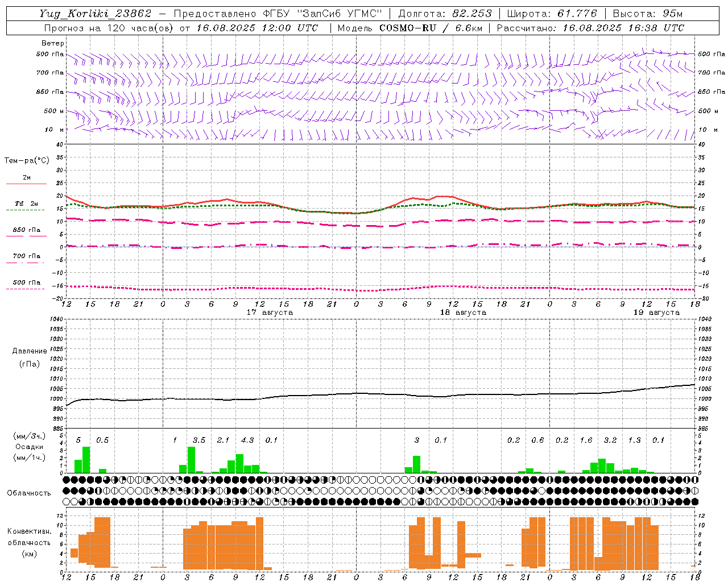
Task: Click the Широта: 61.776 latitude value
Action: click(552, 14)
